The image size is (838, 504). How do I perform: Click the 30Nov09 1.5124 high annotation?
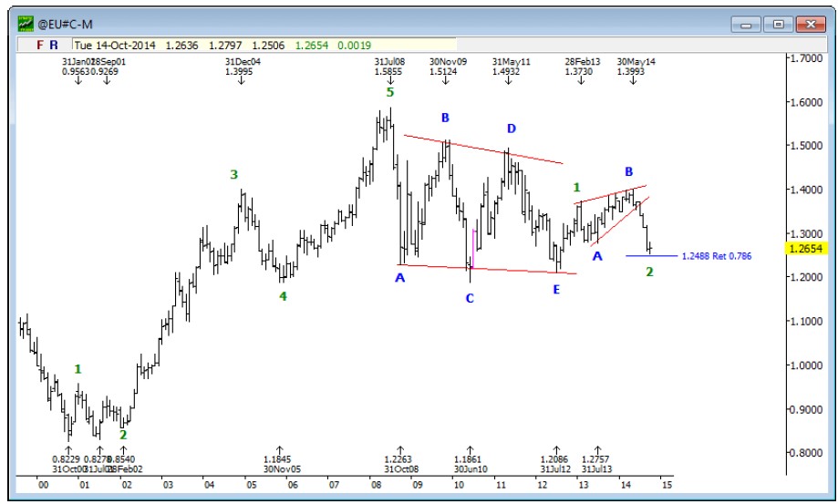(448, 67)
